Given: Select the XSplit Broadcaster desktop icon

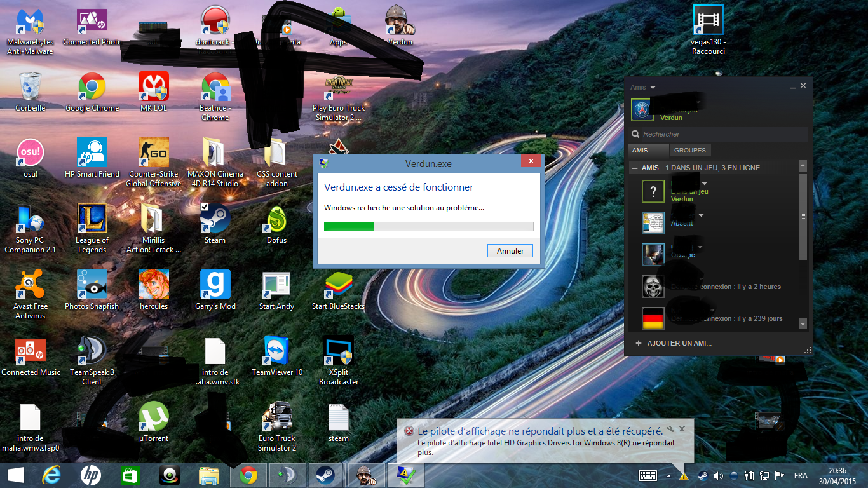Looking at the screenshot, I should 339,361.
